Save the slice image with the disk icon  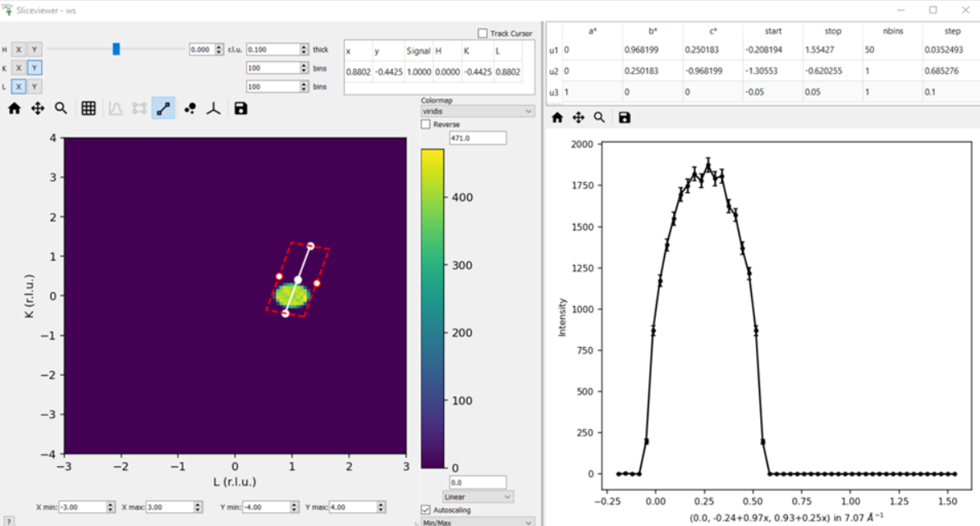click(240, 108)
